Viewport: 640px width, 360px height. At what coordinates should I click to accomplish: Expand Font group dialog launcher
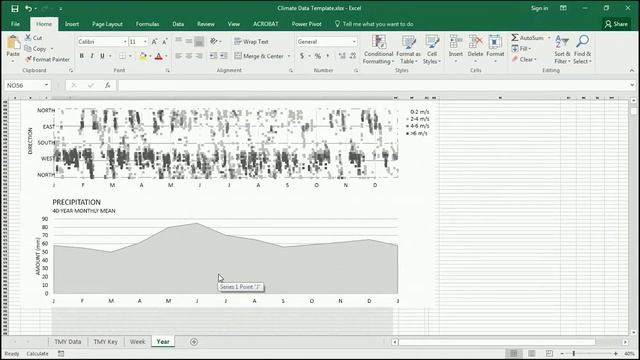167,71
